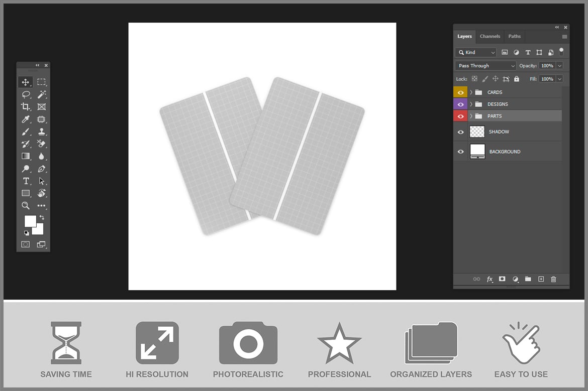Toggle the layer filter on/off switch
The height and width of the screenshot is (391, 588).
(x=561, y=52)
